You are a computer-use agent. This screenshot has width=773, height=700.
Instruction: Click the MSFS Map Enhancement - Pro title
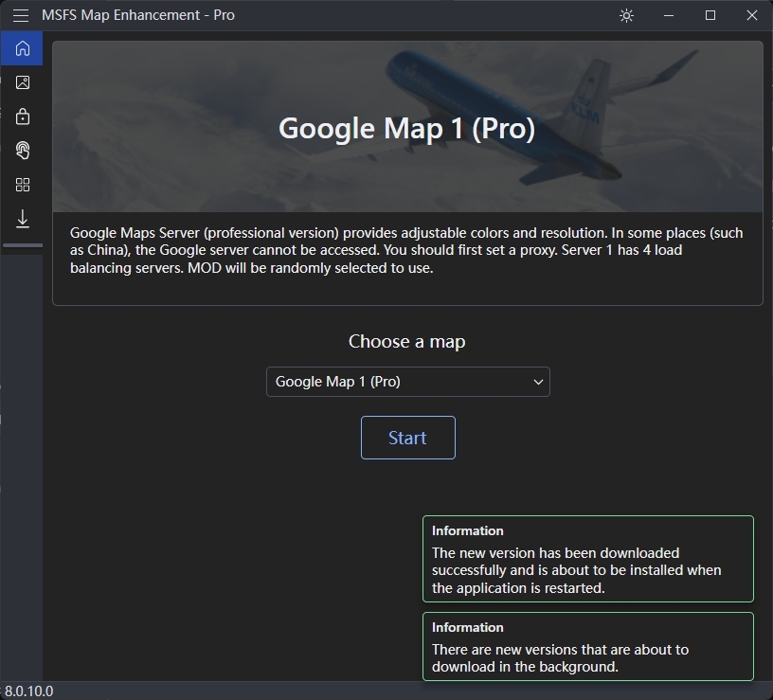click(138, 15)
